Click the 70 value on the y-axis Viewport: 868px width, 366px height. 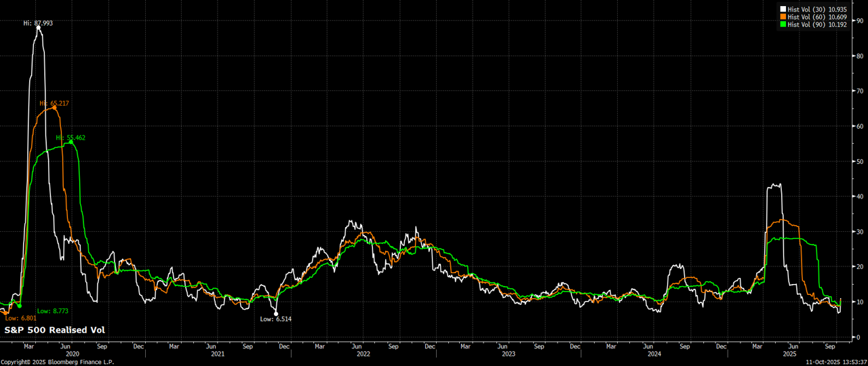pyautogui.click(x=859, y=91)
